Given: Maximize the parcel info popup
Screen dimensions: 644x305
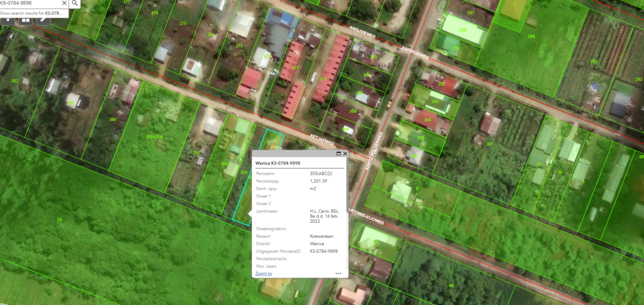Looking at the screenshot, I should point(338,153).
